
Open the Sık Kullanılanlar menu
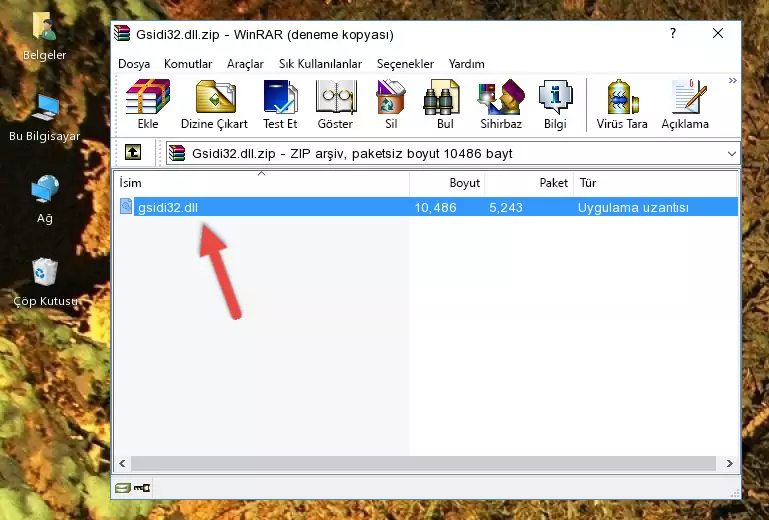pyautogui.click(x=320, y=64)
